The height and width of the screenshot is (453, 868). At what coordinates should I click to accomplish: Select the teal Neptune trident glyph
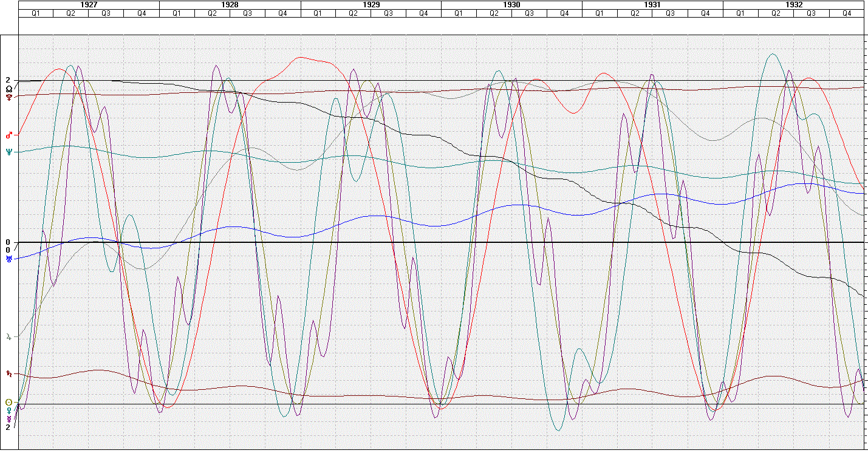tap(9, 152)
